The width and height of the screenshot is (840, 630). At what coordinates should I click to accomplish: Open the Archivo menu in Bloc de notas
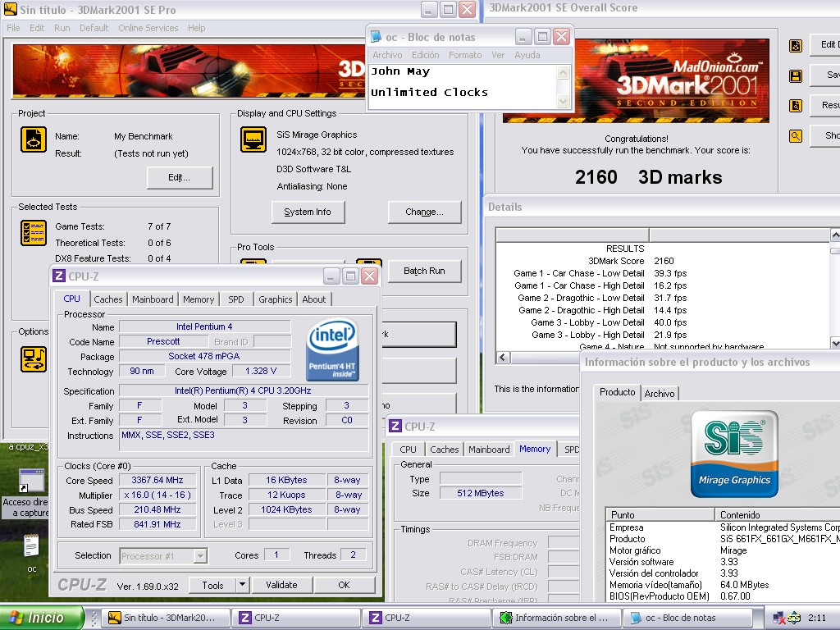387,55
